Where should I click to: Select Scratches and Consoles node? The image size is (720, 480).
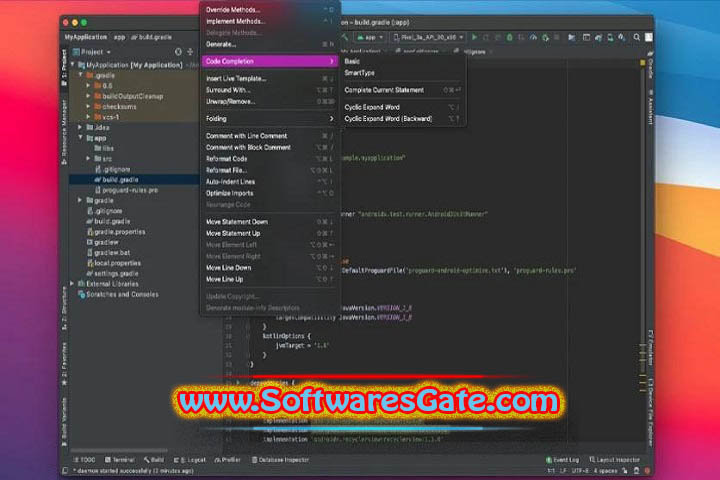[118, 294]
